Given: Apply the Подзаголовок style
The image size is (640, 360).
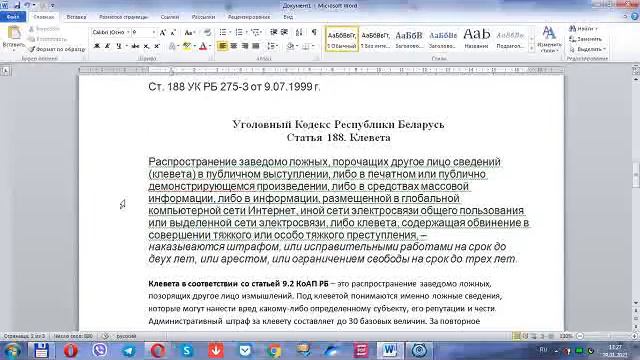Looking at the screenshot, I should coord(510,39).
